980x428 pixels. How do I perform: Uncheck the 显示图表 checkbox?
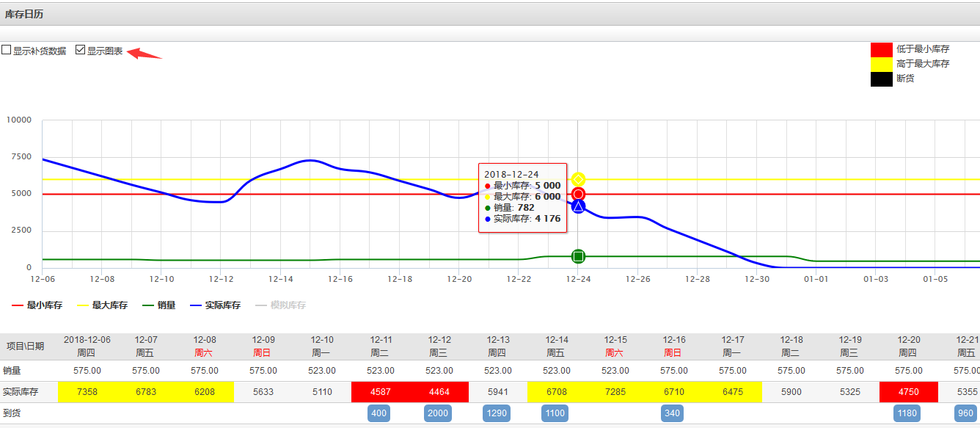[x=81, y=51]
